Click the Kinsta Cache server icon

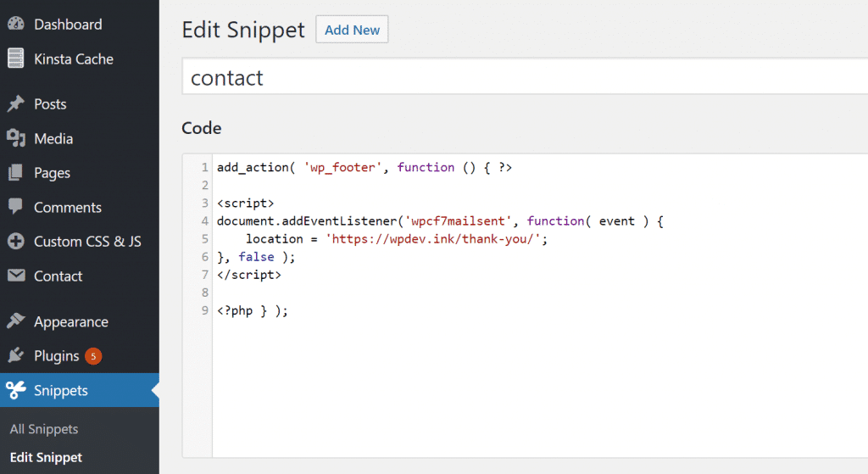(x=15, y=59)
